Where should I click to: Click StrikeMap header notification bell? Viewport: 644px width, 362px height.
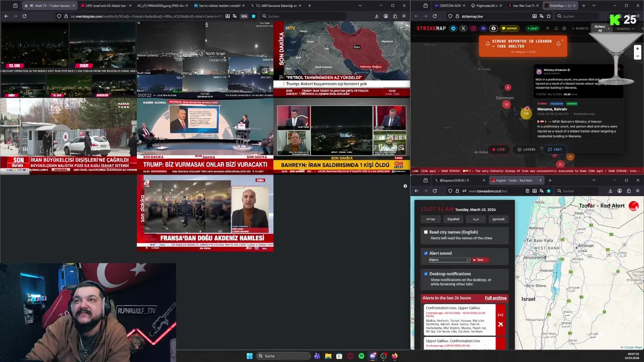[x=556, y=29]
